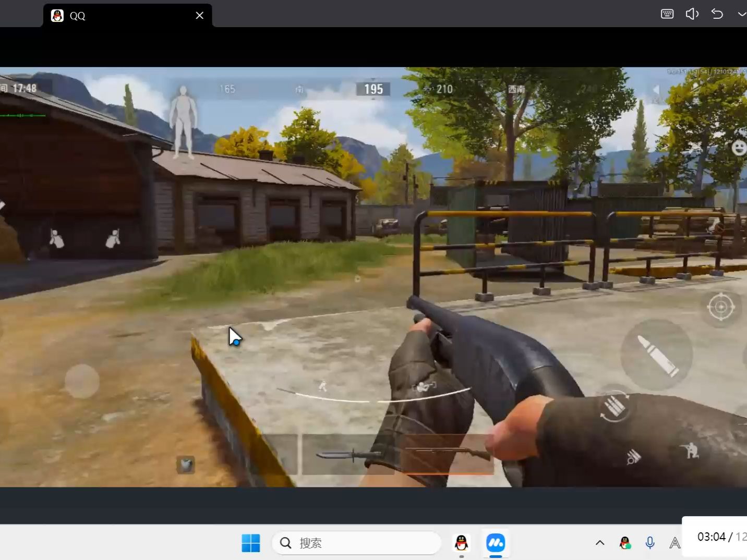Open the blue screen-mirroring app taskbar icon
Viewport: 747px width, 560px height.
point(496,543)
